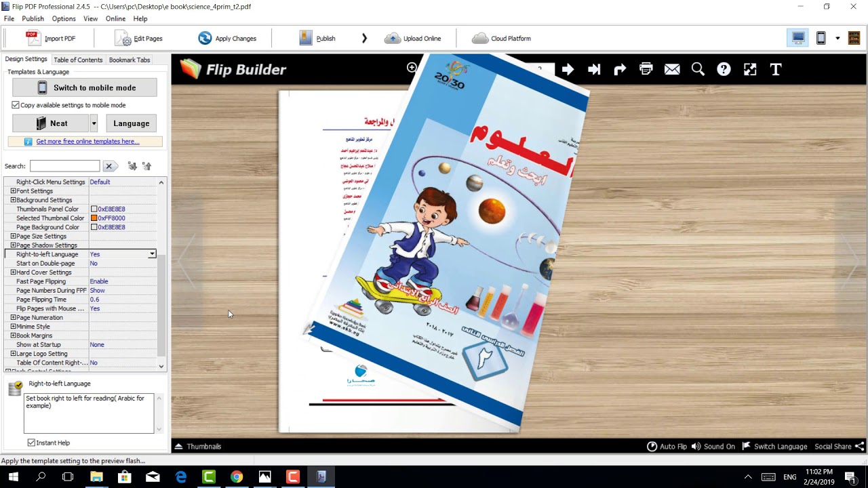
Task: Click the Neat template button
Action: point(51,123)
